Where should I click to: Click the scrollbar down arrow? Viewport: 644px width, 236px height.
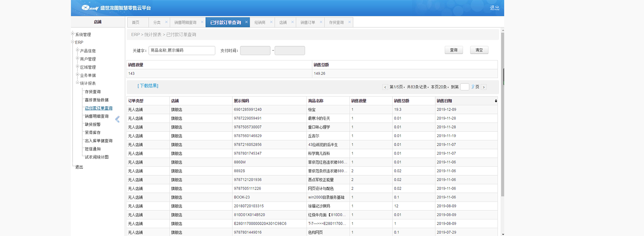click(x=503, y=234)
